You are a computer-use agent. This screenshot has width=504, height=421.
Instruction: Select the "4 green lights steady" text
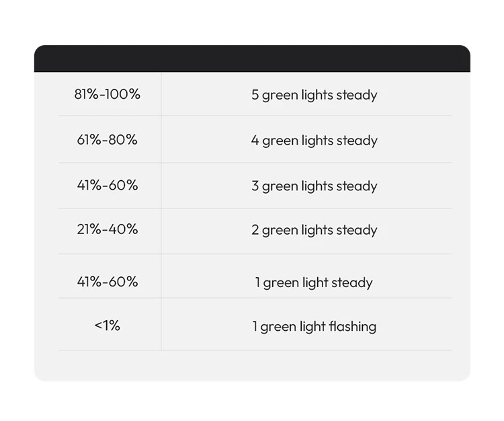(314, 141)
